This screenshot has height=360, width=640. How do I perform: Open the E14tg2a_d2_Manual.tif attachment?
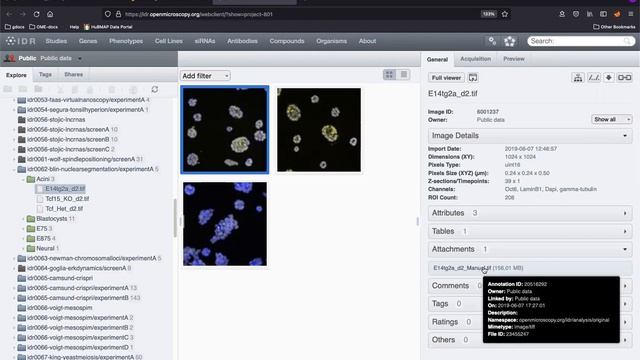[x=462, y=268]
